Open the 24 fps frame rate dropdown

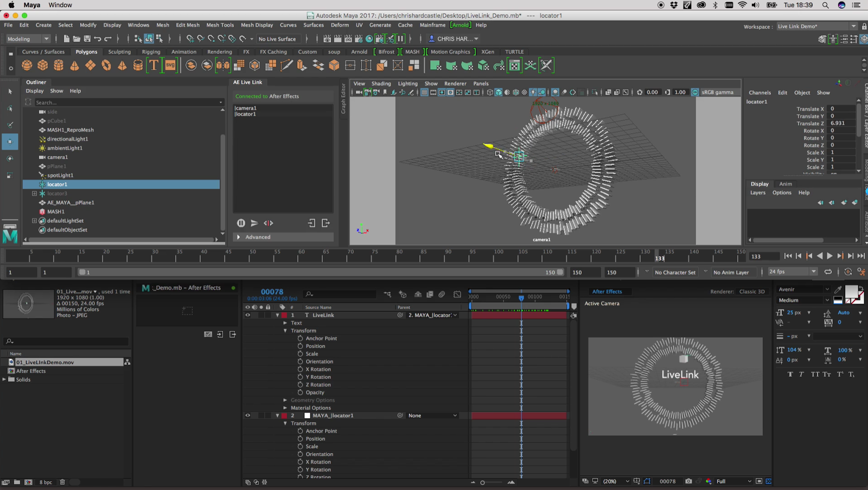click(x=793, y=272)
